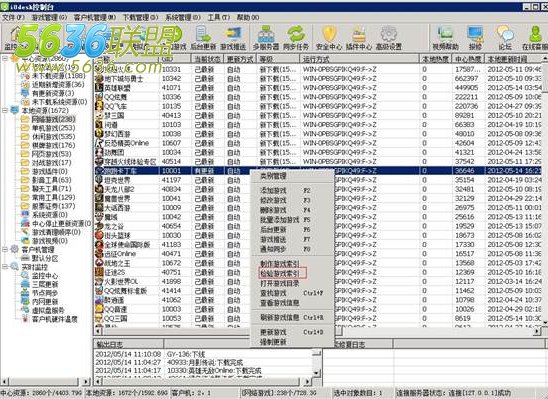The image size is (548, 399).
Task: Click log entry 英雄无敌Online:下载完成
Action: [214, 370]
